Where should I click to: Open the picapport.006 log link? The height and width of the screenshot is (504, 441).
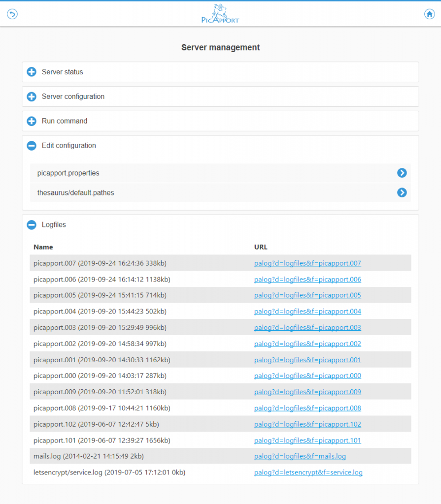coord(307,280)
